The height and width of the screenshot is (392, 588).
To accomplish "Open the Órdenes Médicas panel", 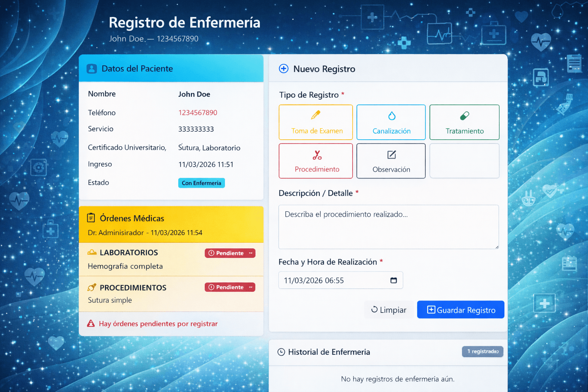I will coord(132,218).
